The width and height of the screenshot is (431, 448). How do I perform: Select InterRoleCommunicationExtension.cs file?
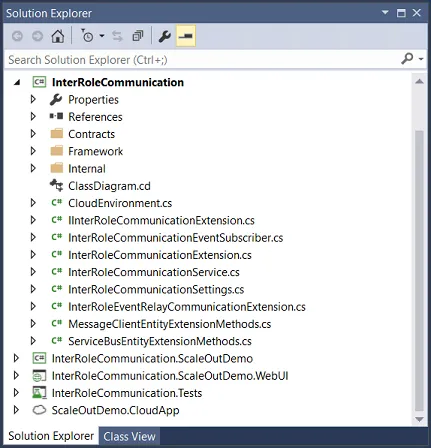point(160,255)
